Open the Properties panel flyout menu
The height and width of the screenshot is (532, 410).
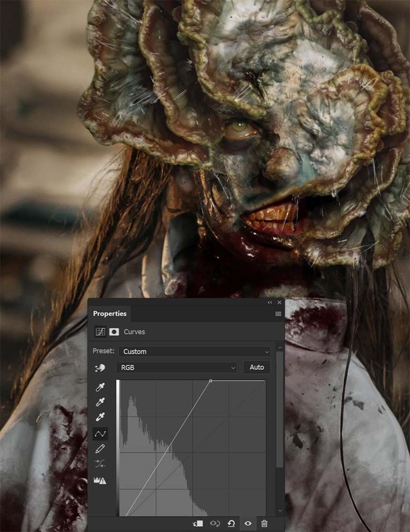coord(278,314)
